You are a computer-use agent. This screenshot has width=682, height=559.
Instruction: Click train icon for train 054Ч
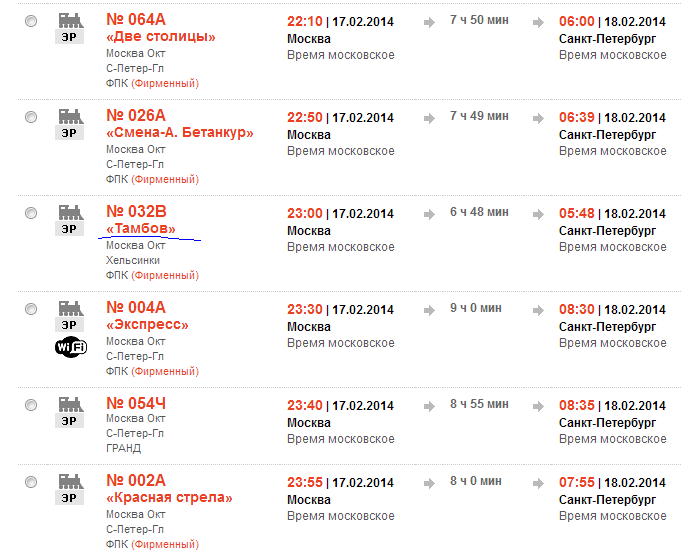pos(69,403)
